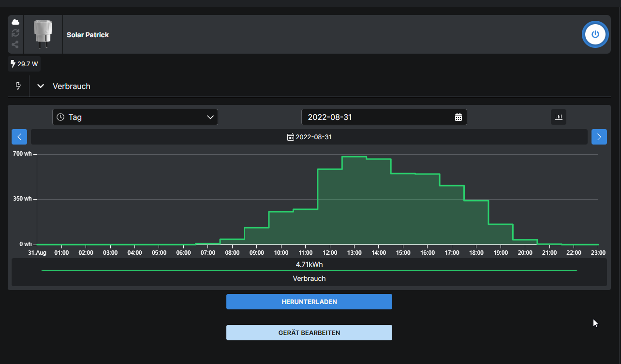This screenshot has height=364, width=621.
Task: Toggle the Solar Patrick power button
Action: [595, 34]
